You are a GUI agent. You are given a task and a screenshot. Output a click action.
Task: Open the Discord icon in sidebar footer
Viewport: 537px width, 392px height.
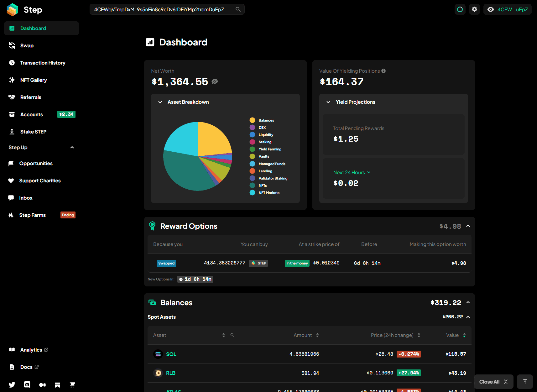pyautogui.click(x=27, y=384)
